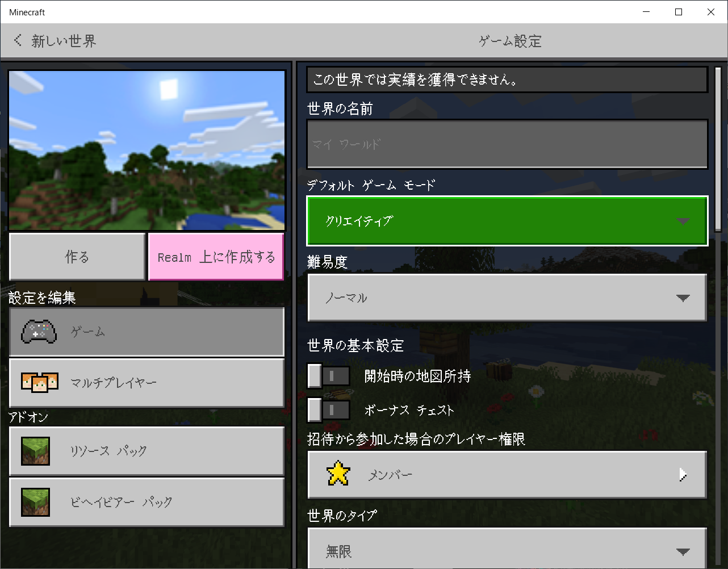Viewport: 728px width, 569px height.
Task: Open the 難易度 dropdown showing ノーマル
Action: (507, 298)
